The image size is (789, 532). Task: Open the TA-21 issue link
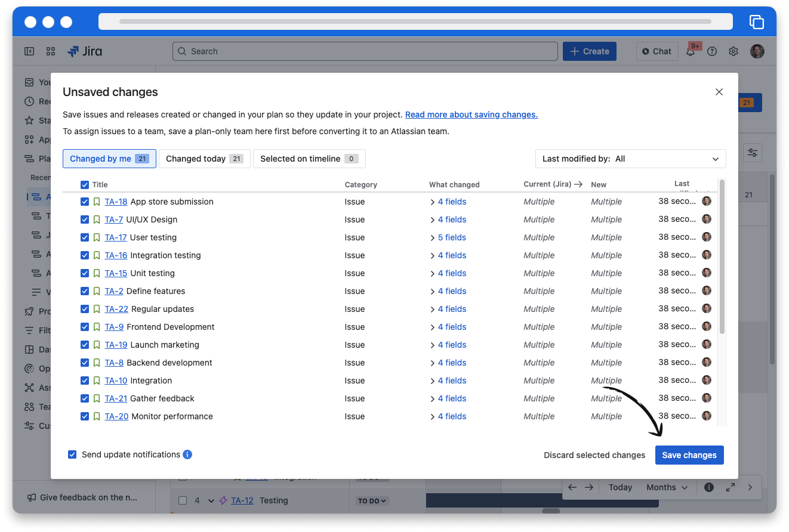pyautogui.click(x=116, y=398)
